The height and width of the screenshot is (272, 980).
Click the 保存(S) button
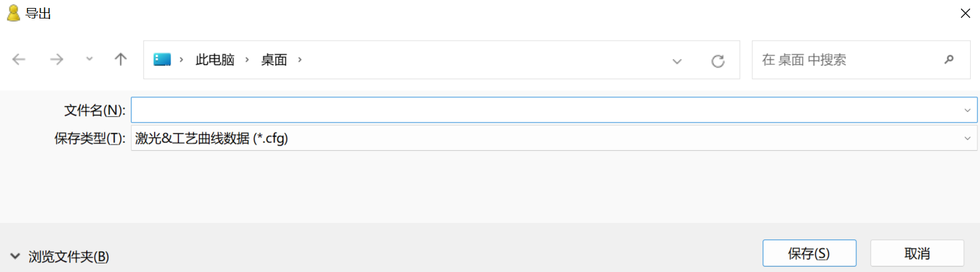point(809,253)
